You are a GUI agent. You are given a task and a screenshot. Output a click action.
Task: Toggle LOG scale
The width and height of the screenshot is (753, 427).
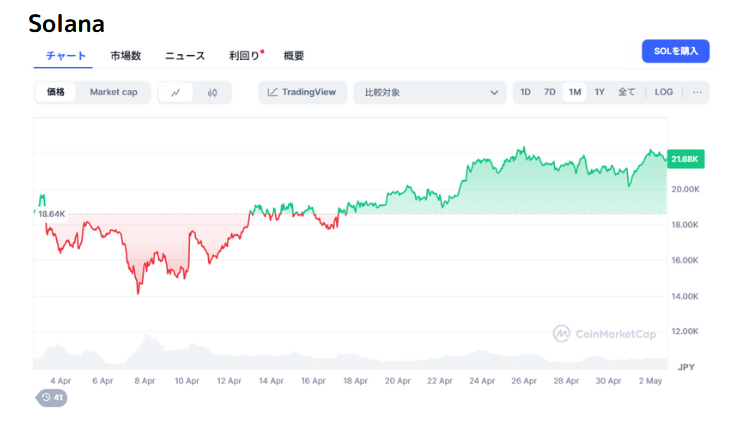point(664,92)
